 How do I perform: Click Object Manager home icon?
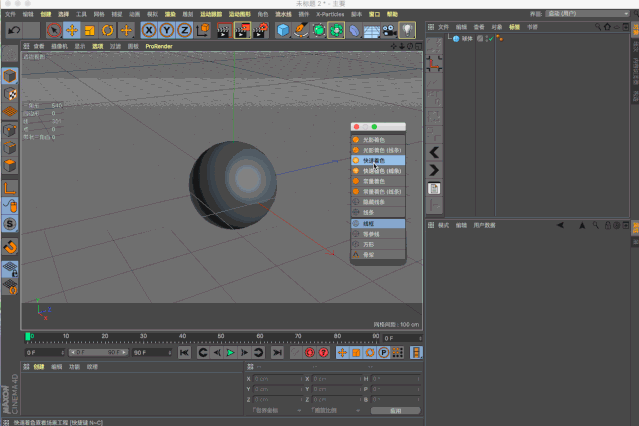point(607,27)
